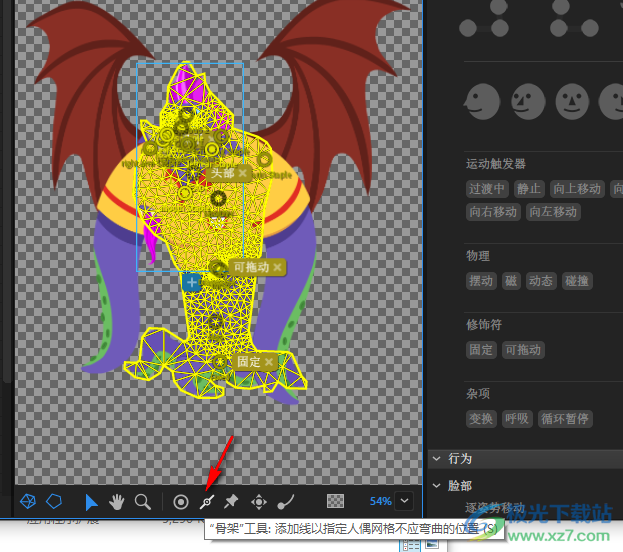Apply the 磁 physics tag
This screenshot has width=623, height=552.
[x=511, y=281]
